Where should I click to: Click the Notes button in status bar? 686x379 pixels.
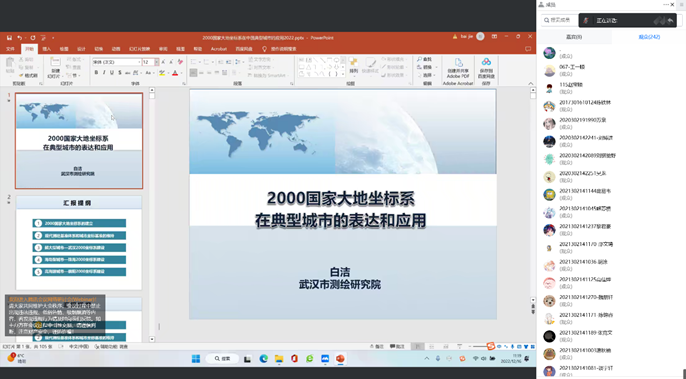click(377, 347)
